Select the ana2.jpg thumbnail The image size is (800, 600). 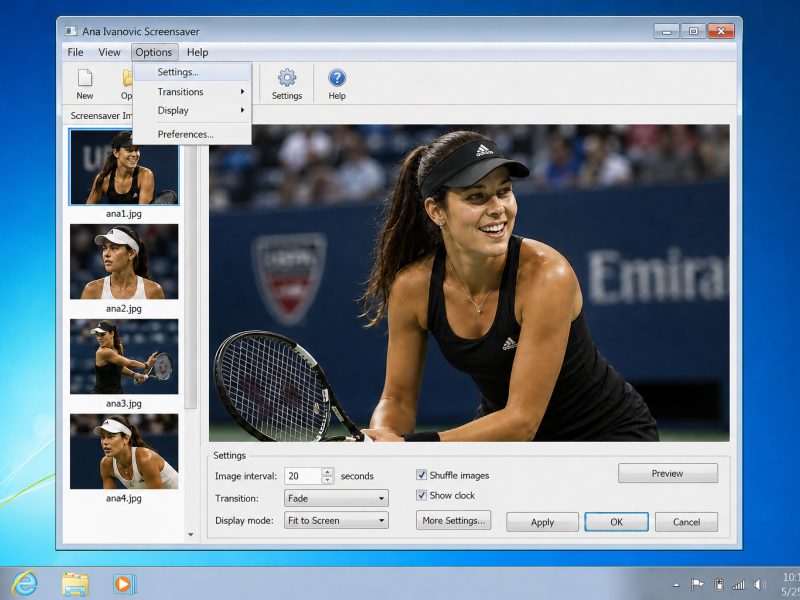(x=124, y=262)
